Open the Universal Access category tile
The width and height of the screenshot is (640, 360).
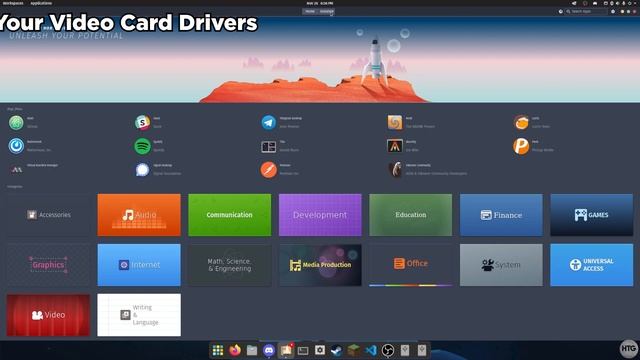[x=592, y=265]
